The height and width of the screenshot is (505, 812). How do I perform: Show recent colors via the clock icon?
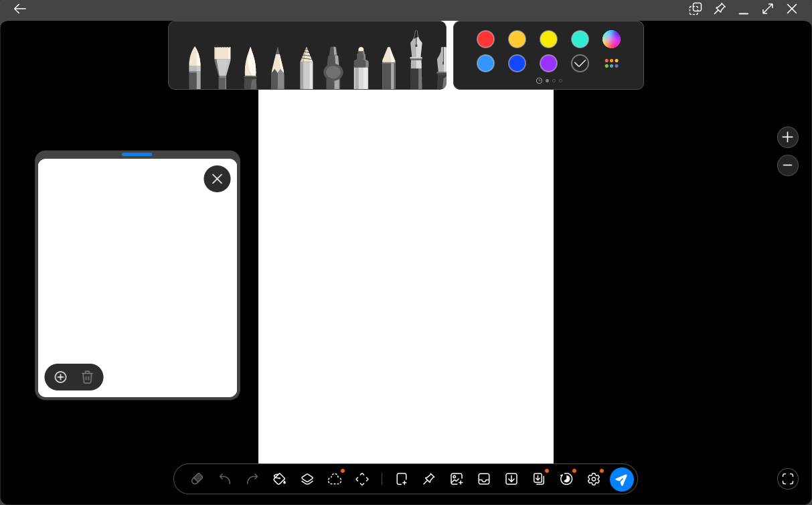tap(539, 80)
